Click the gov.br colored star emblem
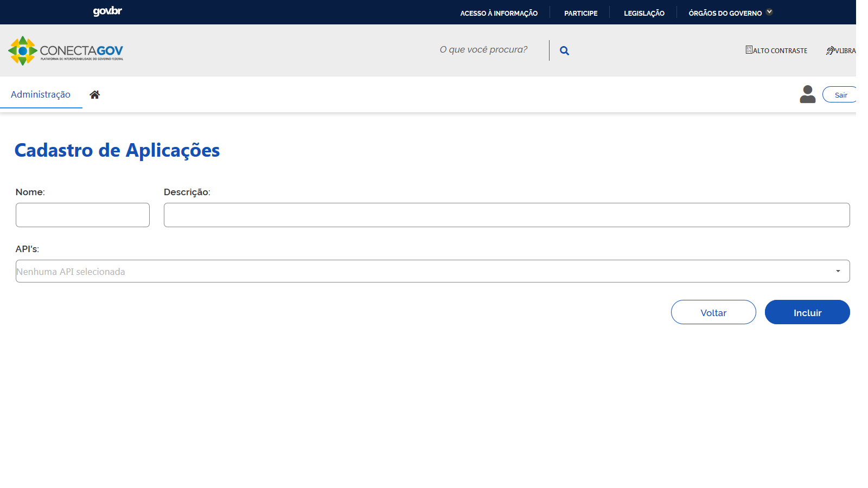 22,50
